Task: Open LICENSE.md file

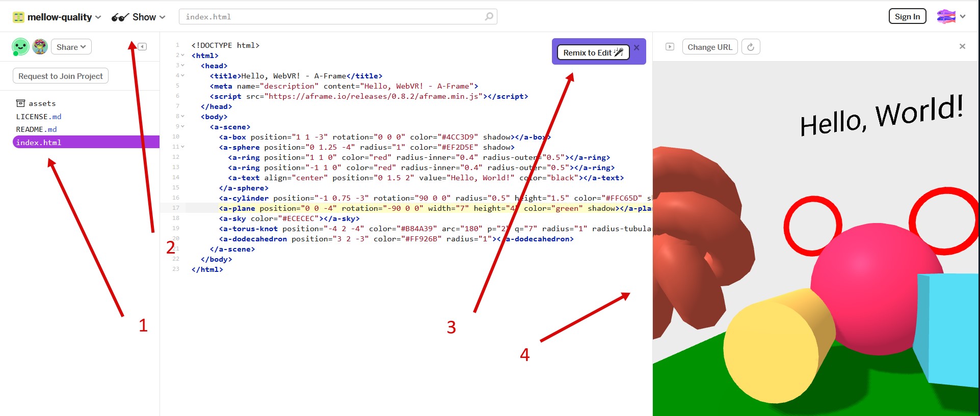Action: tap(39, 117)
